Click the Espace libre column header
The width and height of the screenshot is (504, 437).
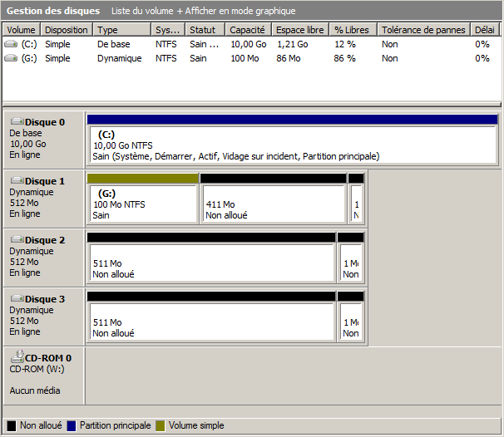point(300,30)
